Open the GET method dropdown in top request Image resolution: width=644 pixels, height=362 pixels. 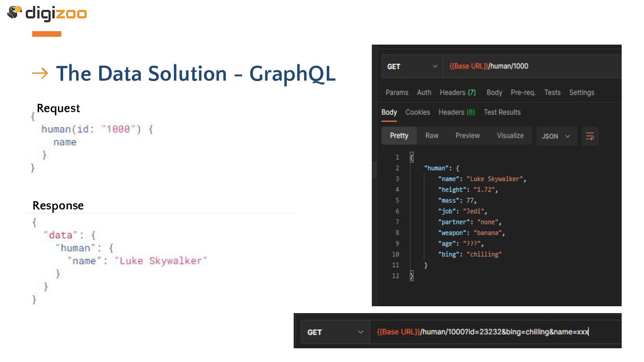[412, 66]
